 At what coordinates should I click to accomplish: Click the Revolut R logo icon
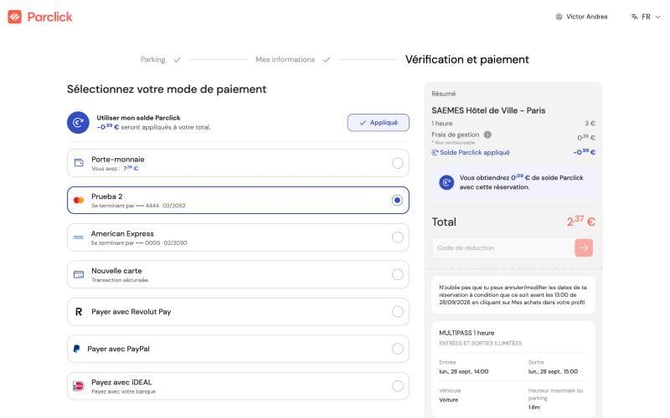(x=79, y=312)
